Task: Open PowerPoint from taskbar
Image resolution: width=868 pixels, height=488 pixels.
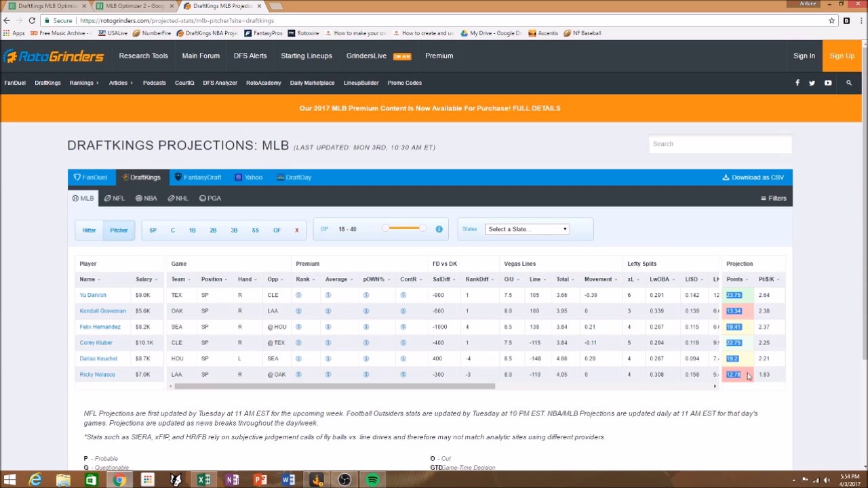Action: (x=260, y=480)
